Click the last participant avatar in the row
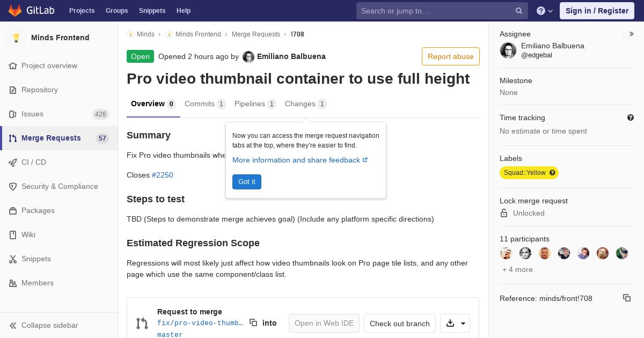 (622, 253)
